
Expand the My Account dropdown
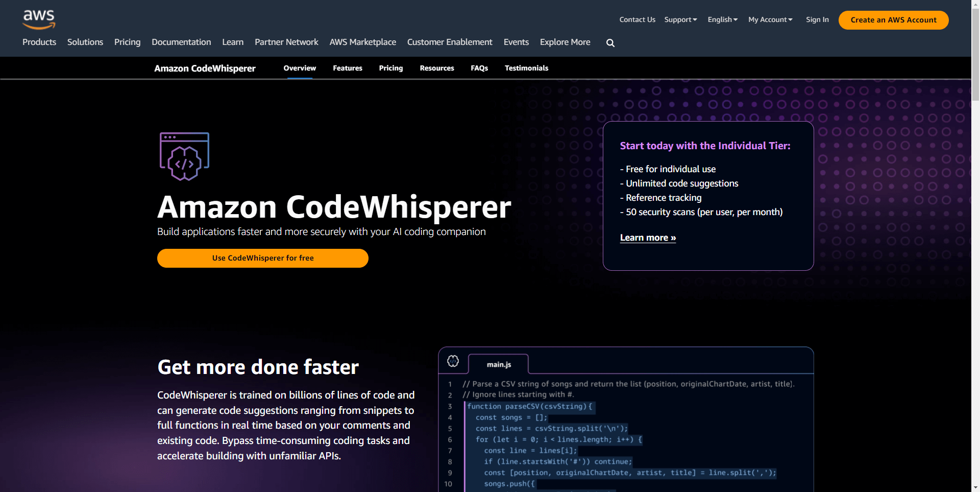(x=770, y=19)
